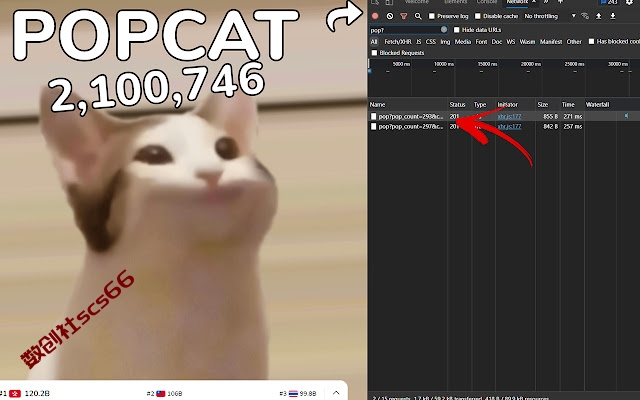This screenshot has height=400, width=640.
Task: Click the Taiwan flag in leaderboard
Action: click(161, 393)
